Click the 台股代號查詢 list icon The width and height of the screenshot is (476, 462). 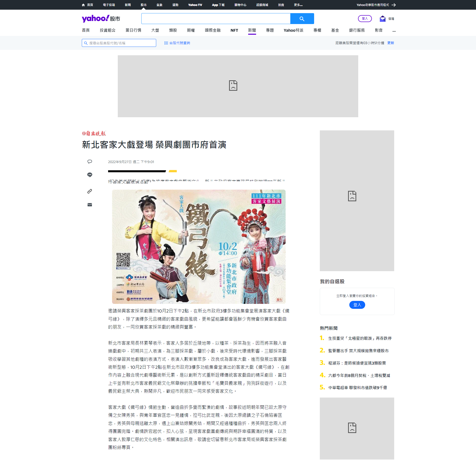click(166, 43)
